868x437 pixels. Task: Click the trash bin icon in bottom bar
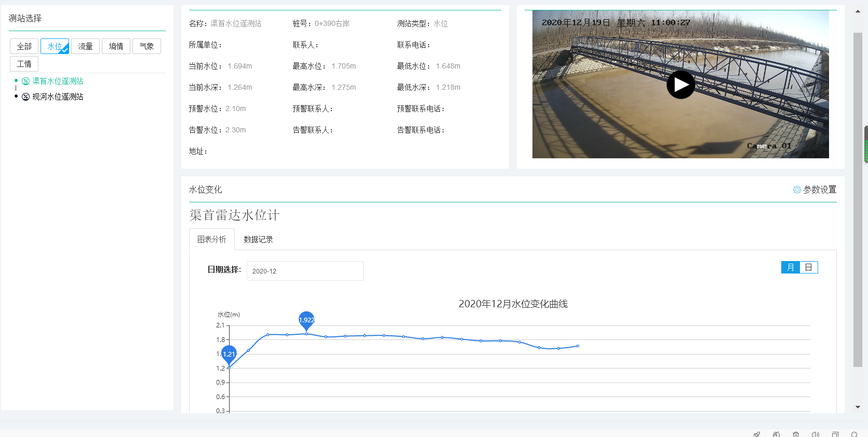(795, 434)
